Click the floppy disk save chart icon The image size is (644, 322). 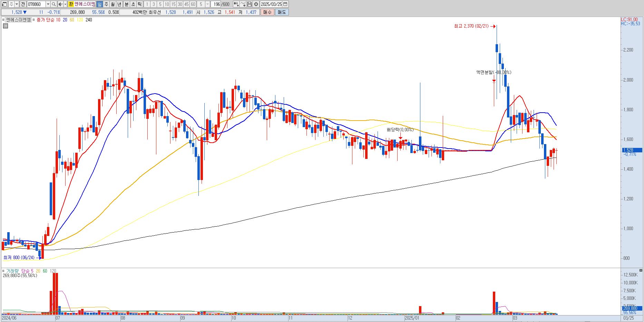click(250, 4)
